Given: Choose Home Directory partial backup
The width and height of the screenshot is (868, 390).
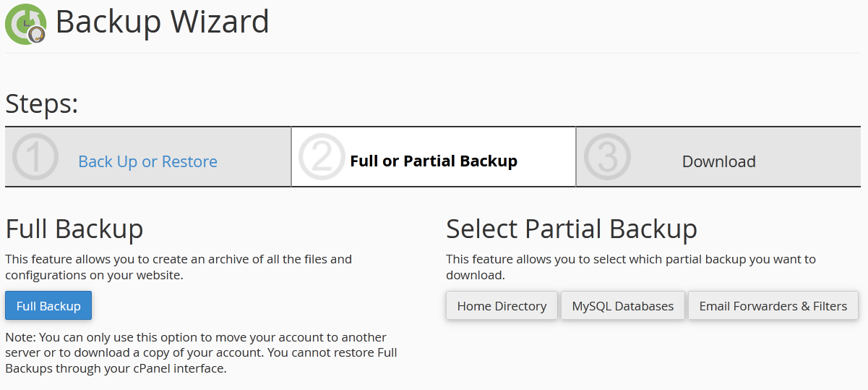Looking at the screenshot, I should (x=502, y=306).
